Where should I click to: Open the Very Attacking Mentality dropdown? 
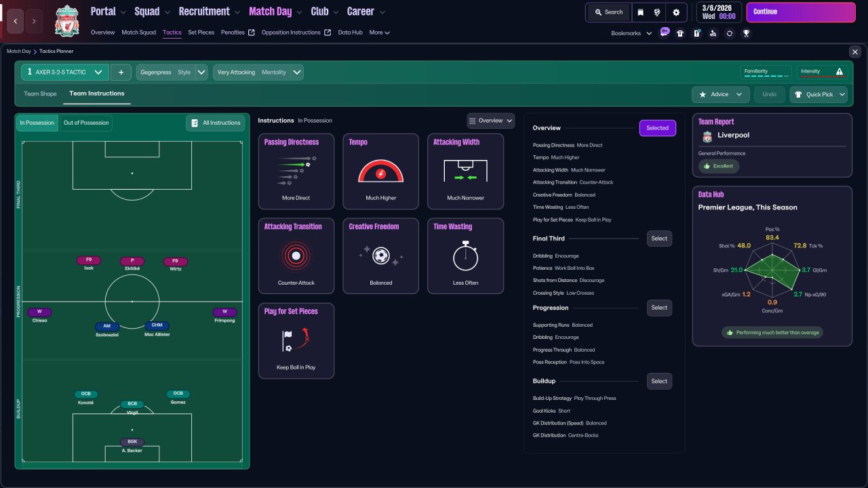click(258, 73)
